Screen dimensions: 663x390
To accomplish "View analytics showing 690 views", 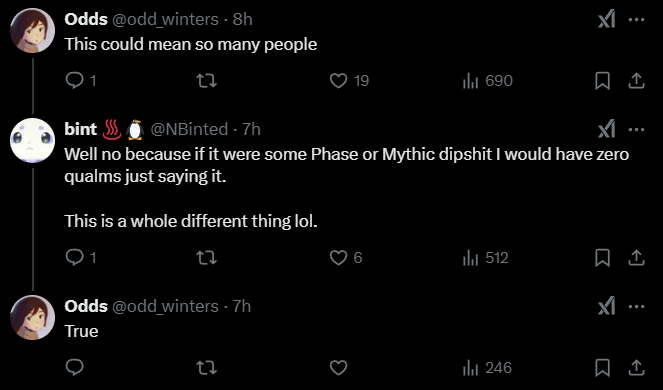I will (488, 80).
